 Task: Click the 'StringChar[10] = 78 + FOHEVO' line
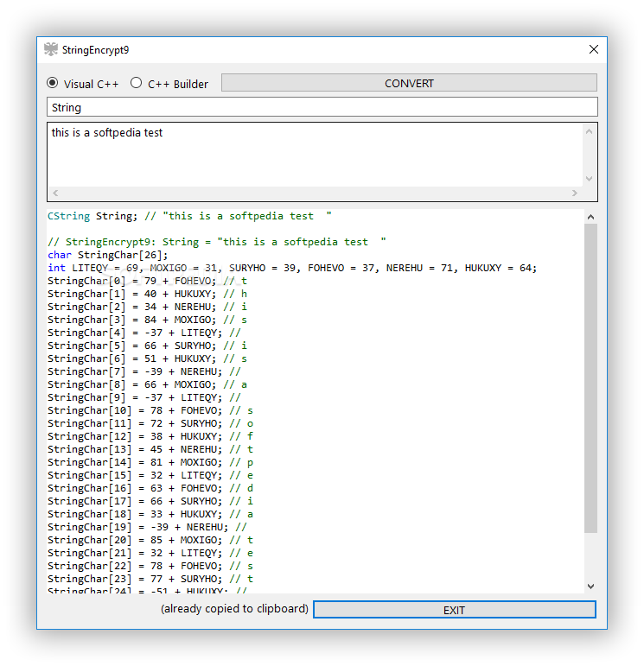[x=150, y=410]
